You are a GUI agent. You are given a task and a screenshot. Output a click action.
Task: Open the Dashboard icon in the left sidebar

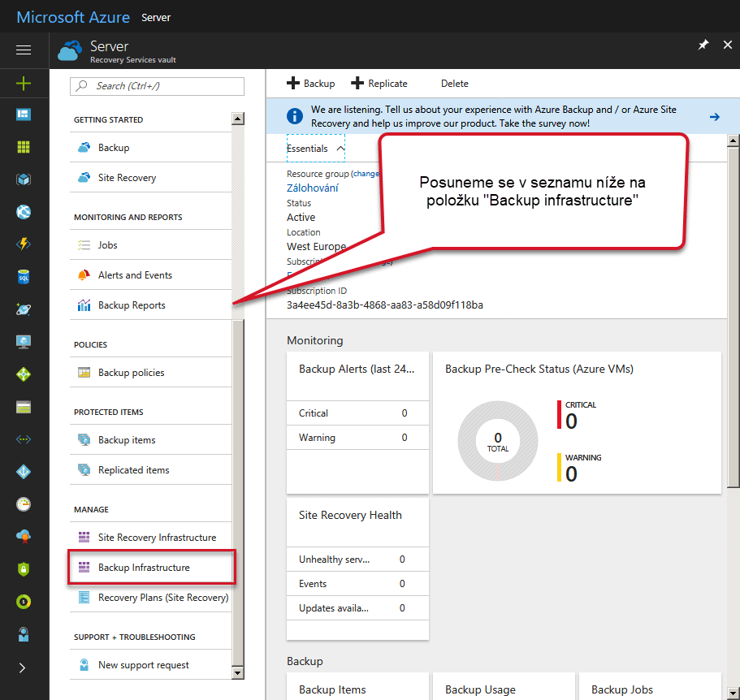point(24,115)
